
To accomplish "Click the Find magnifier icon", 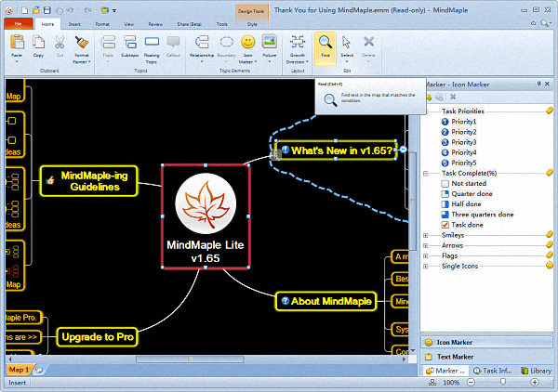I will pyautogui.click(x=325, y=43).
